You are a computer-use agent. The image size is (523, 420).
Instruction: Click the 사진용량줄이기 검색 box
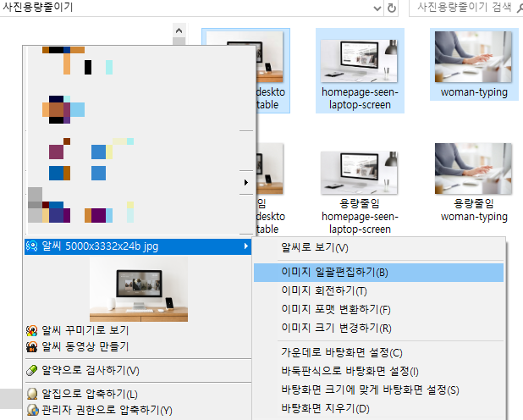click(x=465, y=8)
